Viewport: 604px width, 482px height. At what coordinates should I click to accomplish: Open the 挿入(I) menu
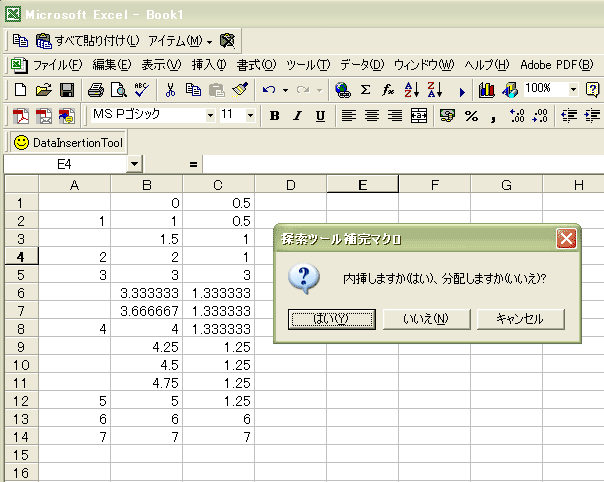point(208,65)
